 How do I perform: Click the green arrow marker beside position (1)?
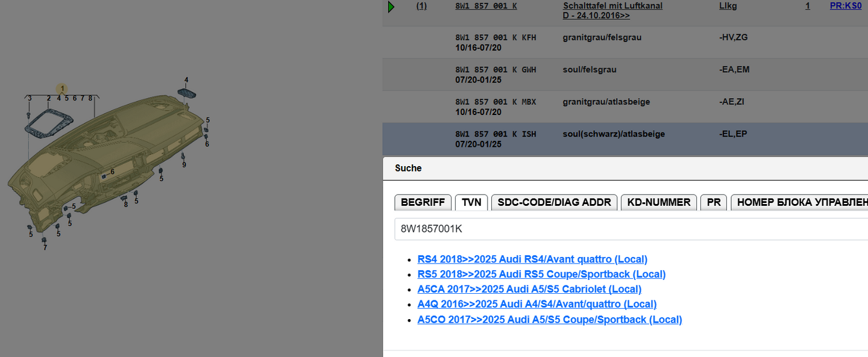391,7
